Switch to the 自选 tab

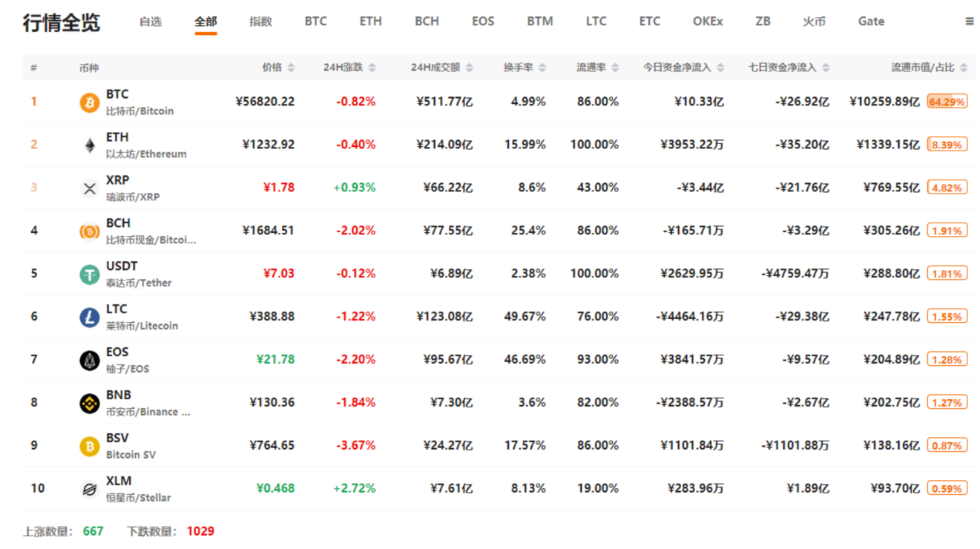[x=151, y=22]
